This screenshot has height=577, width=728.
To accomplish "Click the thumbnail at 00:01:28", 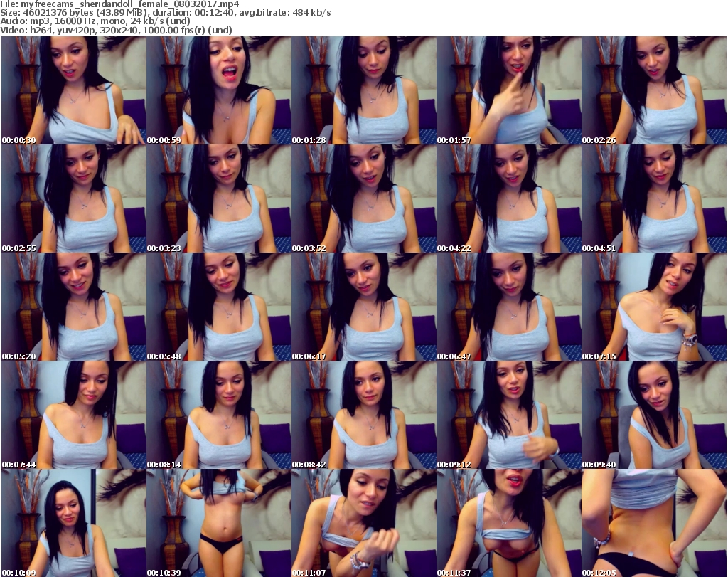I will tap(364, 90).
